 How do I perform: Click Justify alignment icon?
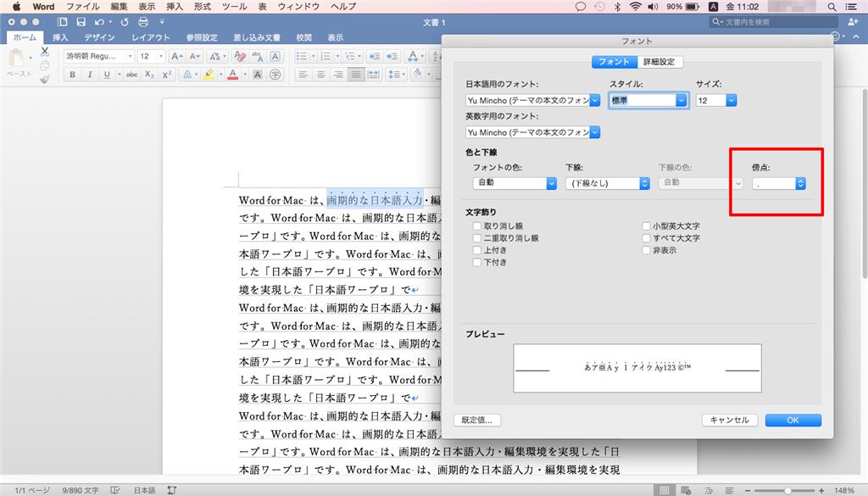pyautogui.click(x=357, y=74)
